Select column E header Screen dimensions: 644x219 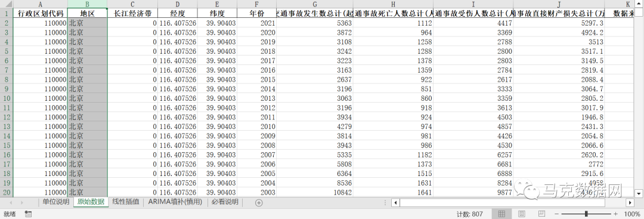coord(217,4)
